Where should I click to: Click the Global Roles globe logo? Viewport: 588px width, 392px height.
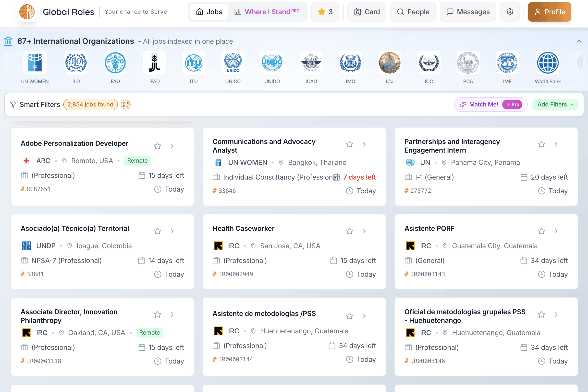(27, 12)
